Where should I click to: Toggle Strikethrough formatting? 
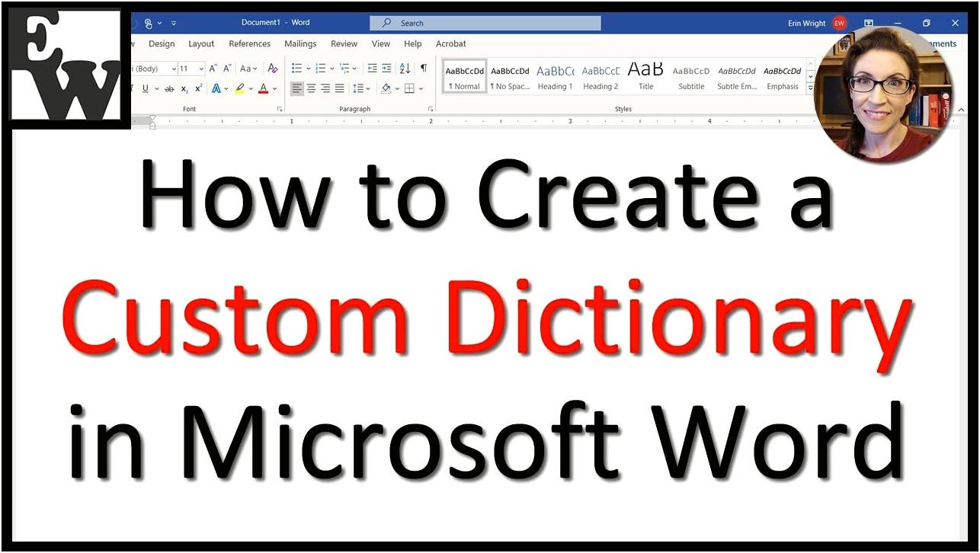(x=169, y=89)
